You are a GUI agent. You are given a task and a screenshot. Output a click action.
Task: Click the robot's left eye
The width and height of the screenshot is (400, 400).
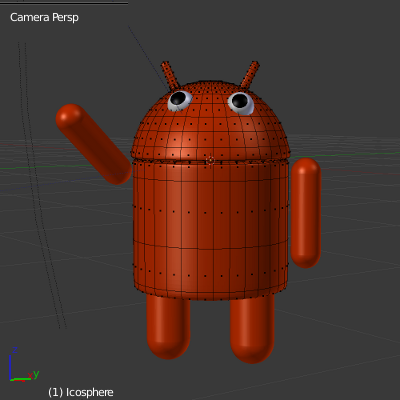(180, 100)
